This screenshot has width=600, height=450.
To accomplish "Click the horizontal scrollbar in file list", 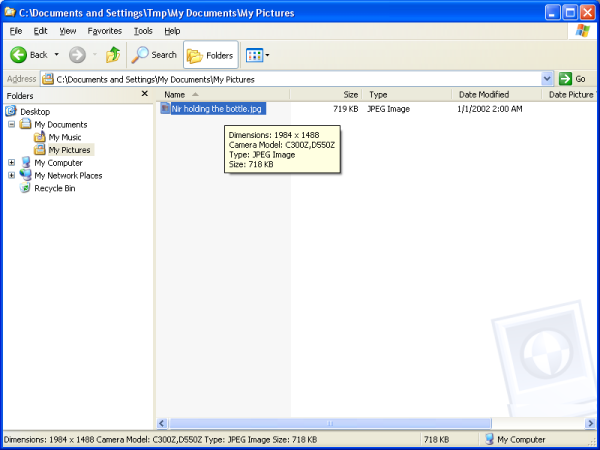I will click(370, 424).
